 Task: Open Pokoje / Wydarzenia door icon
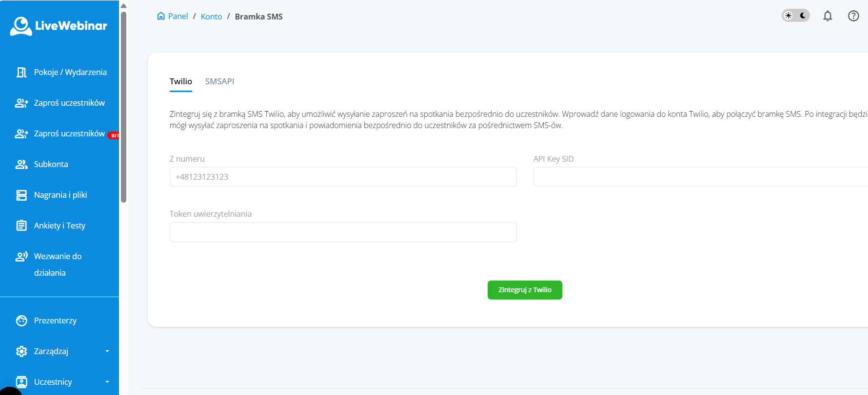[21, 72]
